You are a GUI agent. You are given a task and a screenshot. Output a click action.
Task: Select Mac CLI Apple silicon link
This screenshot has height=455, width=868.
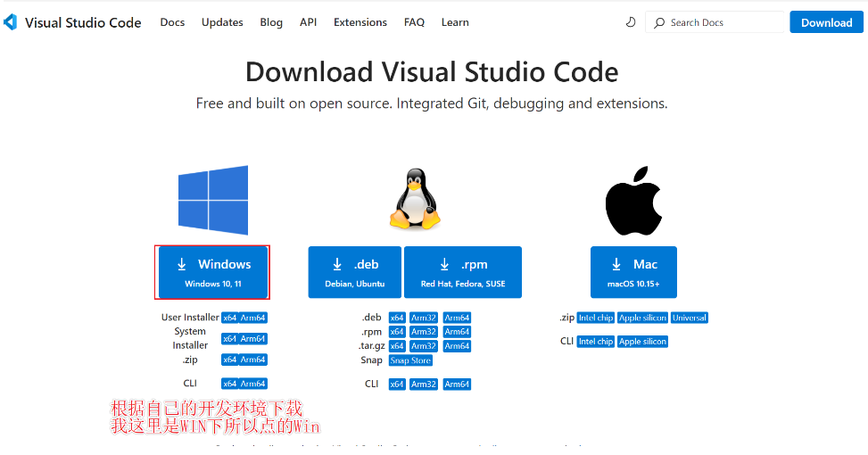(x=642, y=342)
